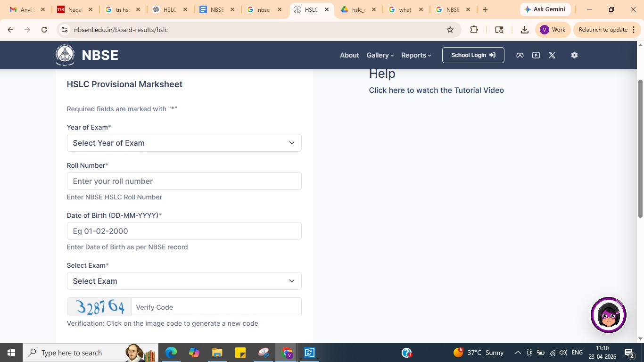
Task: Expand the Select Year of Exam dropdown
Action: pos(184,143)
